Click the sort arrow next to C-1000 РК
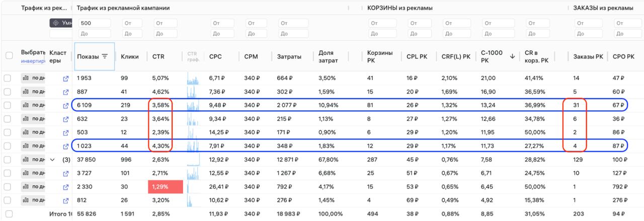Image resolution: width=644 pixels, height=221 pixels. point(513,56)
